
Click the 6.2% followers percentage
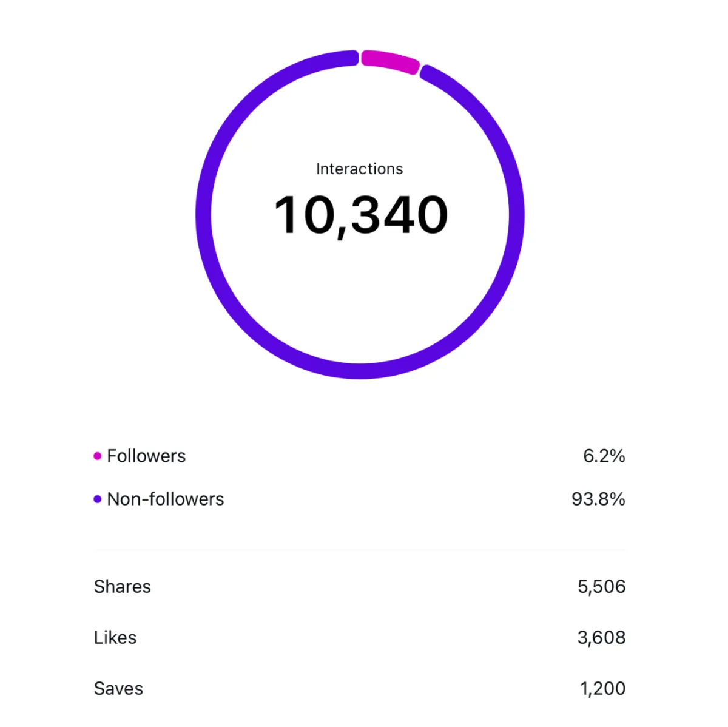[x=604, y=456]
